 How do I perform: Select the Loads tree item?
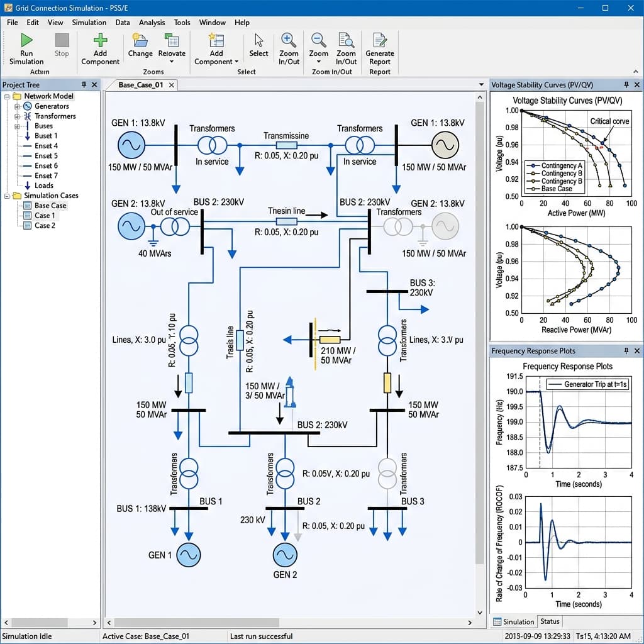coord(44,186)
